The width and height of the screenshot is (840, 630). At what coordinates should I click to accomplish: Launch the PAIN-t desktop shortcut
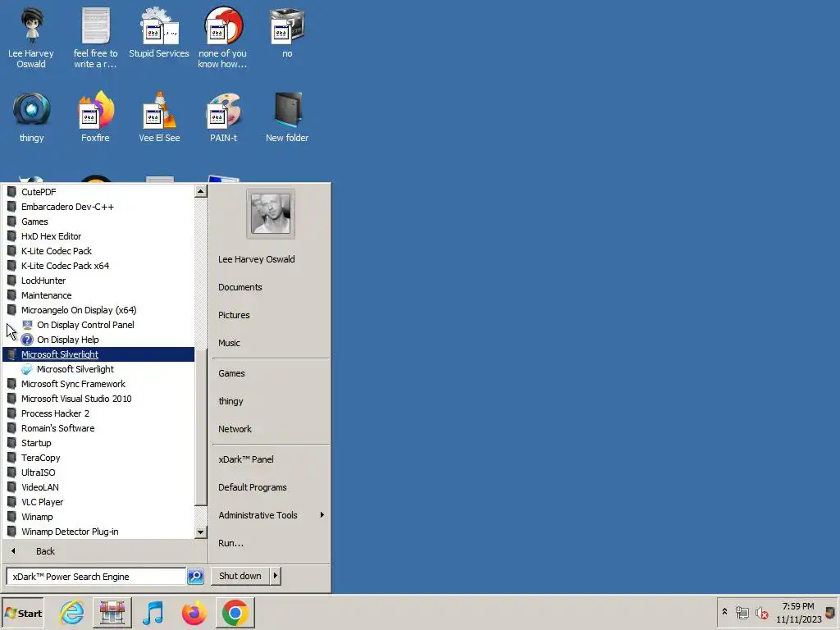(223, 116)
